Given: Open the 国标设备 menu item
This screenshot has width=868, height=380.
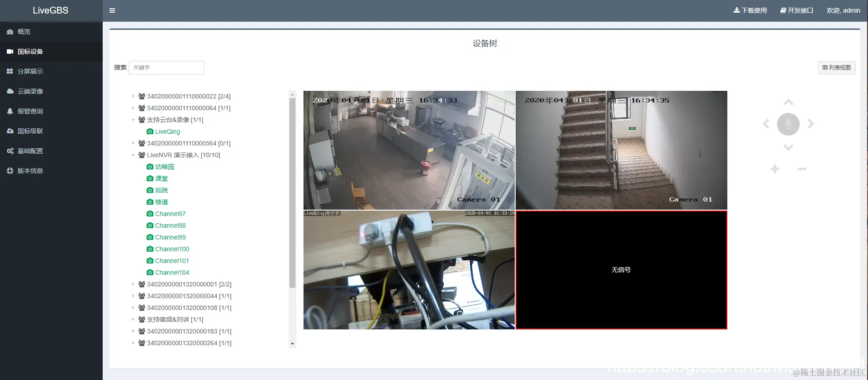Looking at the screenshot, I should click(51, 52).
